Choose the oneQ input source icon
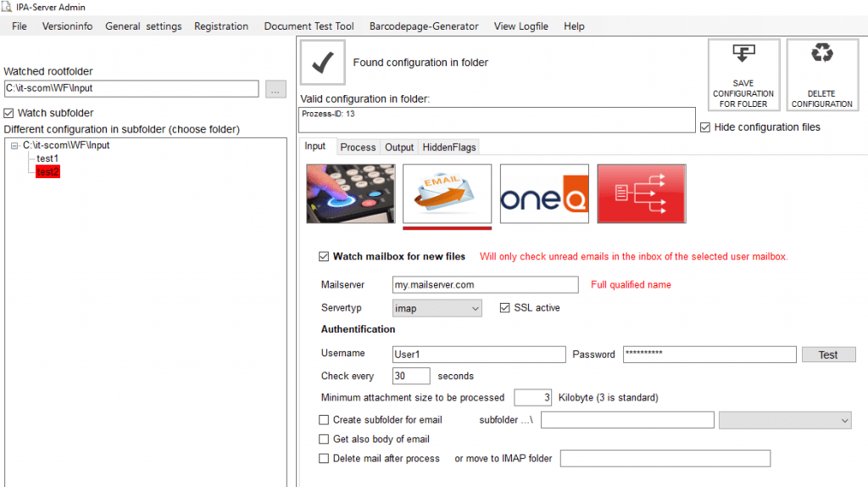The height and width of the screenshot is (487, 868). (x=544, y=194)
